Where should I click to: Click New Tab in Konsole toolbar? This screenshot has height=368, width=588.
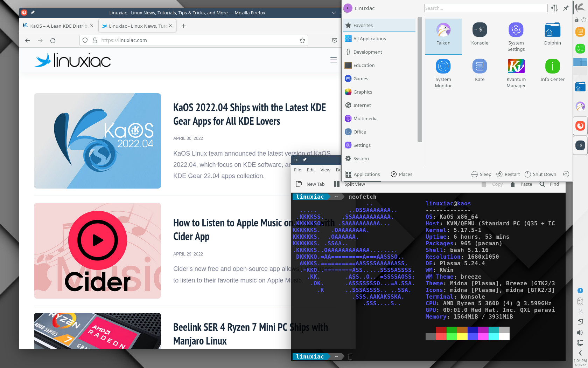pyautogui.click(x=310, y=184)
